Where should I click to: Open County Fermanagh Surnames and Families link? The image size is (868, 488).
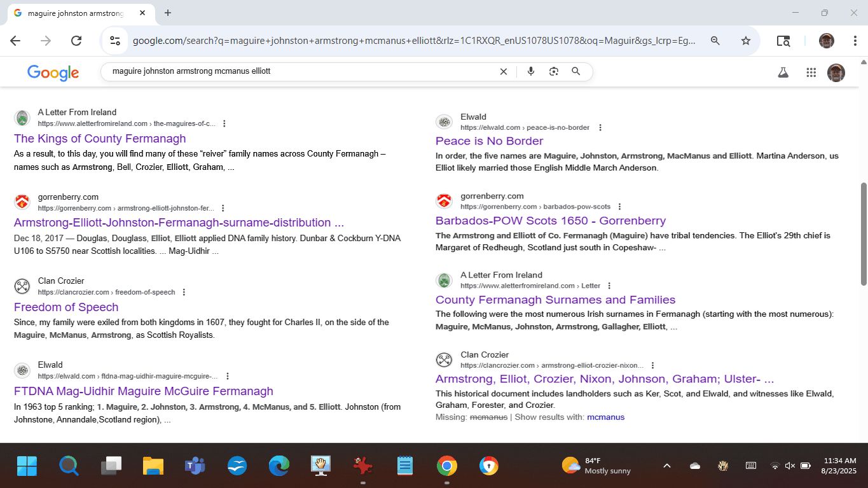[x=555, y=300]
